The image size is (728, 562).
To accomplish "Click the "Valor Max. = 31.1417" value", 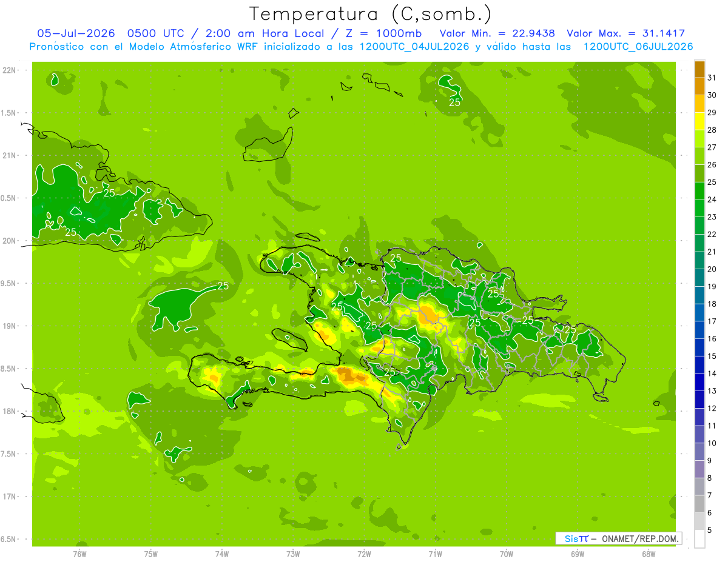I will pyautogui.click(x=625, y=33).
